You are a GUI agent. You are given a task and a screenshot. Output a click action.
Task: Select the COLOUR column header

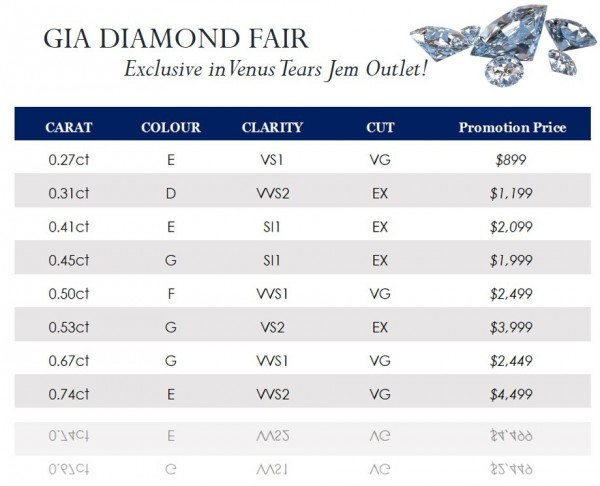[x=171, y=127]
